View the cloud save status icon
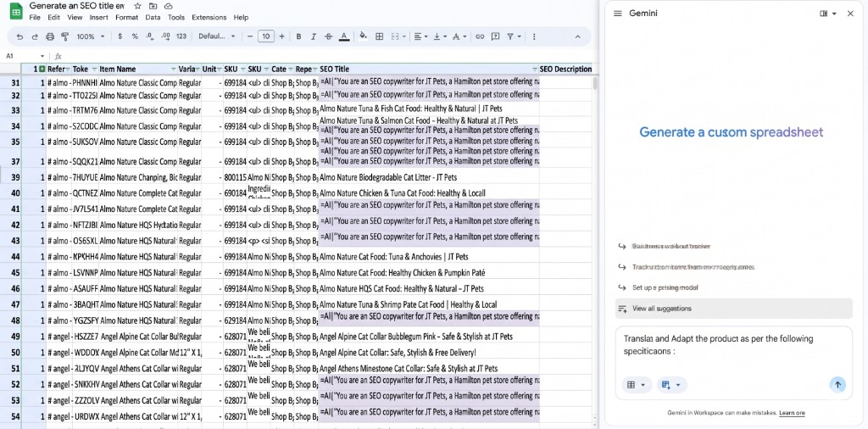 click(169, 6)
